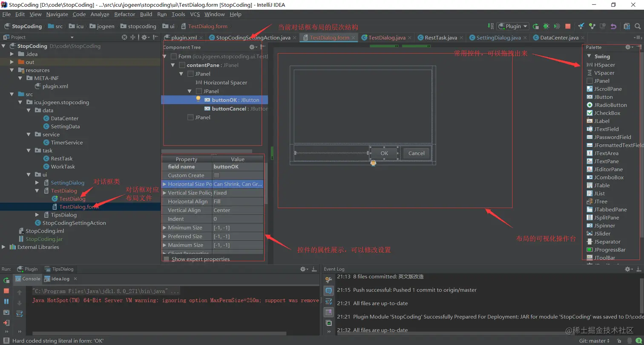Toggle the Custom Create checkbox
The width and height of the screenshot is (644, 345).
pos(216,175)
